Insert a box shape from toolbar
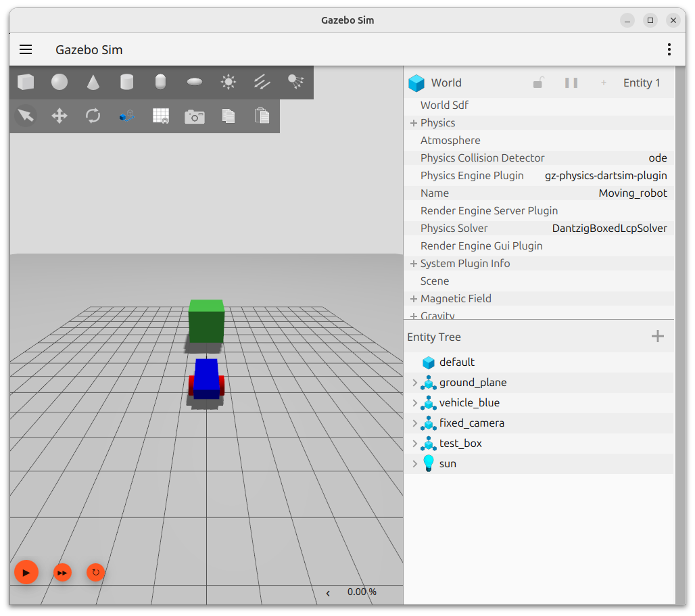The height and width of the screenshot is (616, 695). [26, 82]
